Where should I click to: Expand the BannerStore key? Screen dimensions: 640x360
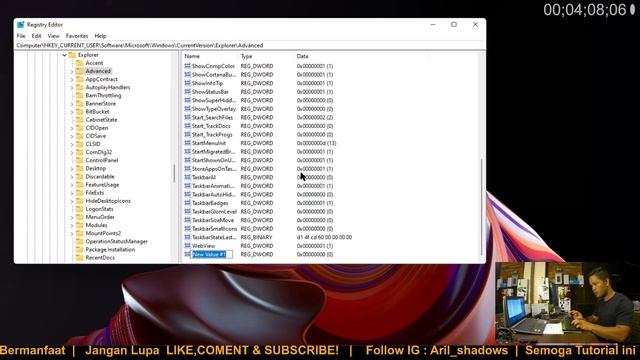(72, 104)
